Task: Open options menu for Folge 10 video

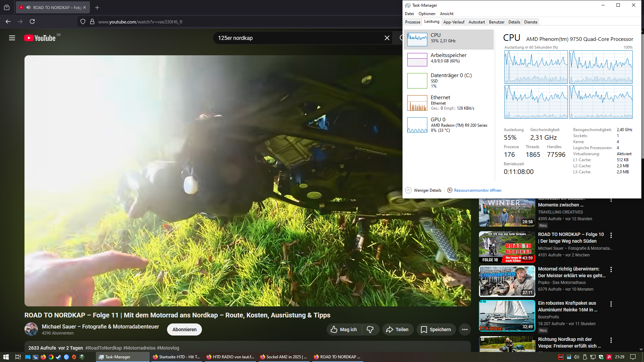Action: click(611, 235)
